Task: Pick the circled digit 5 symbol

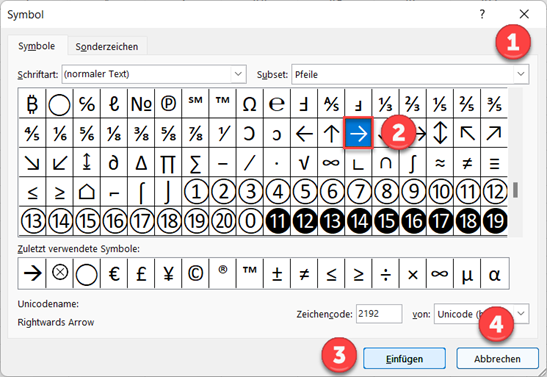Action: pos(304,192)
